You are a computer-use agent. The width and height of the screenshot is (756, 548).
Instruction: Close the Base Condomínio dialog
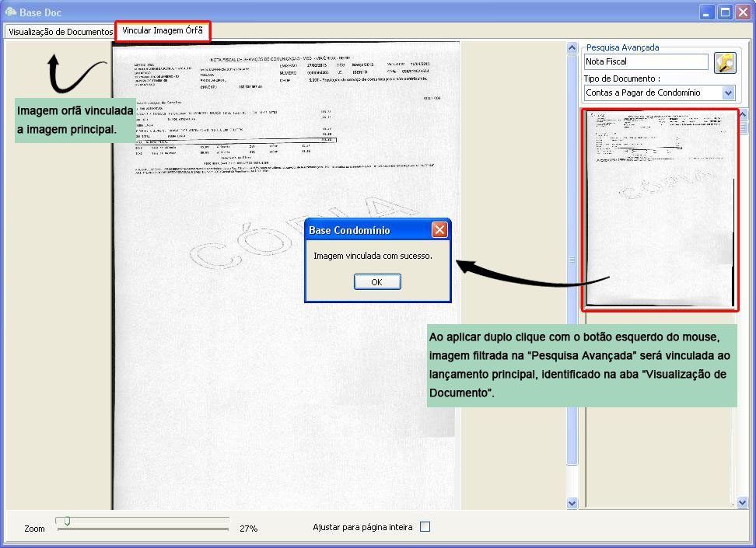[x=439, y=230]
